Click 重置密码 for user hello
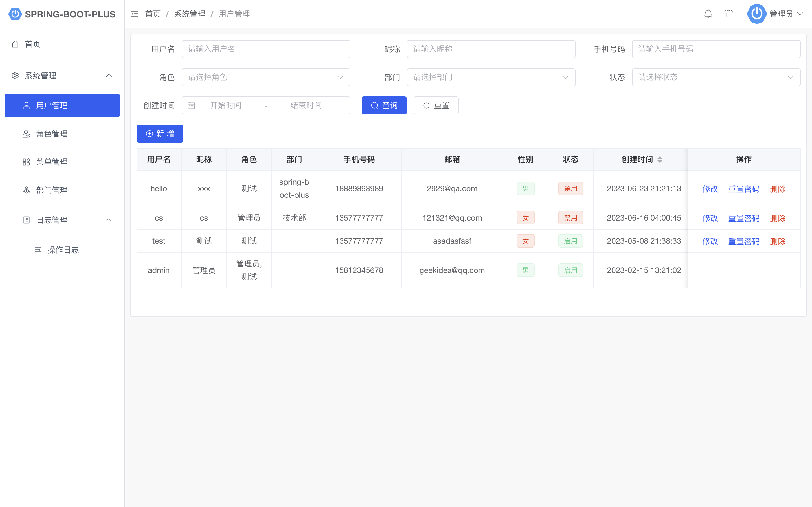 [743, 189]
